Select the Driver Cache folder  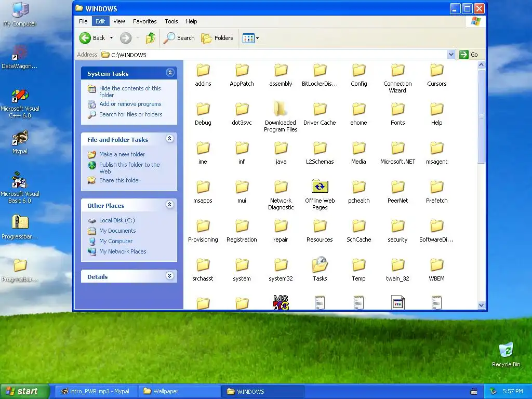pos(320,114)
